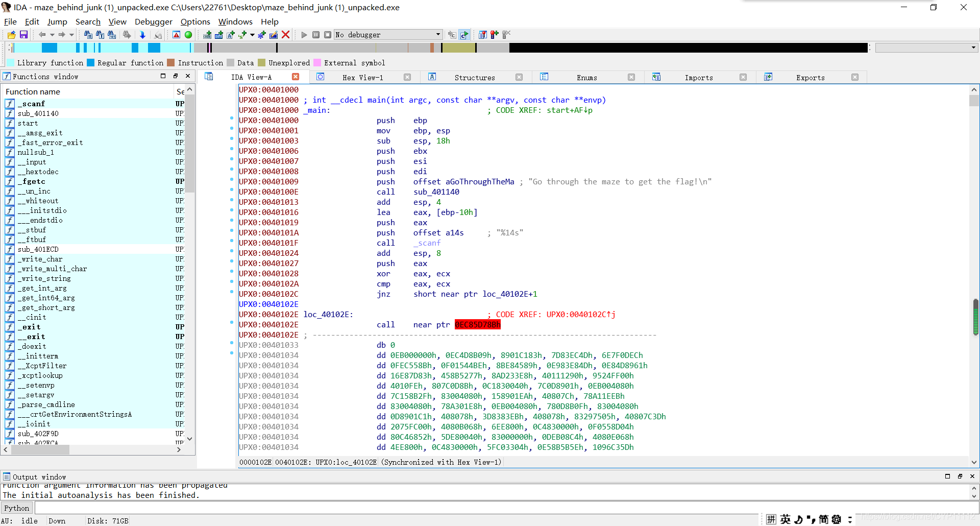Close the Output window panel
The width and height of the screenshot is (980, 526).
972,476
